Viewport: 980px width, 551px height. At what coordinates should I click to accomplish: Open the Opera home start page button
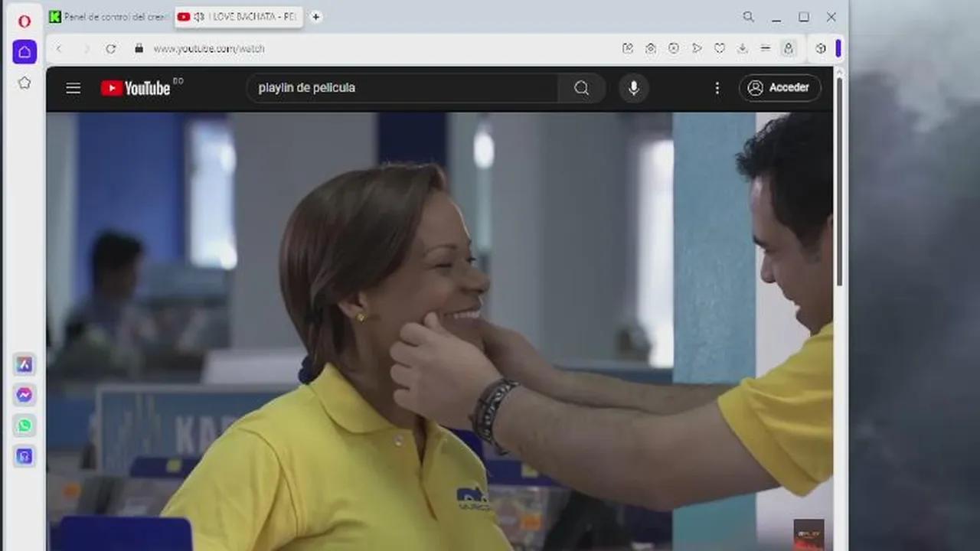click(24, 52)
